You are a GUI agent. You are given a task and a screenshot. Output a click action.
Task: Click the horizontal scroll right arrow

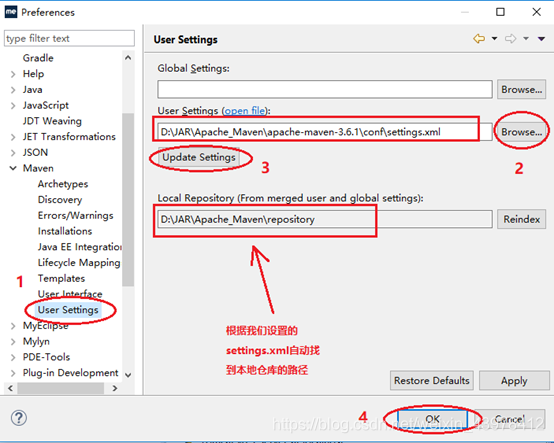tap(114, 388)
